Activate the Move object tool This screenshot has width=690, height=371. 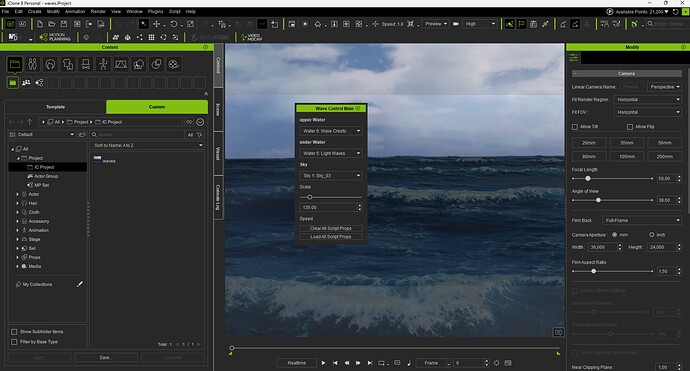[156, 24]
